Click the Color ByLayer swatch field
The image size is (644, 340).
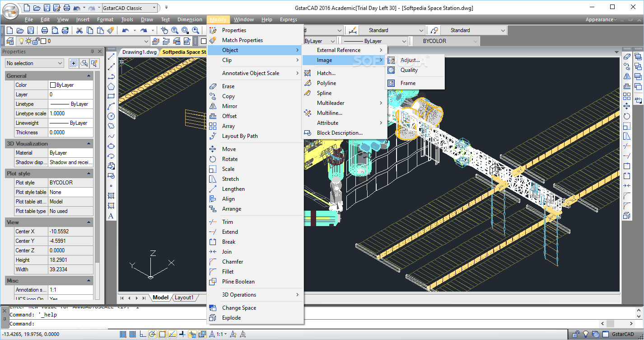[71, 85]
